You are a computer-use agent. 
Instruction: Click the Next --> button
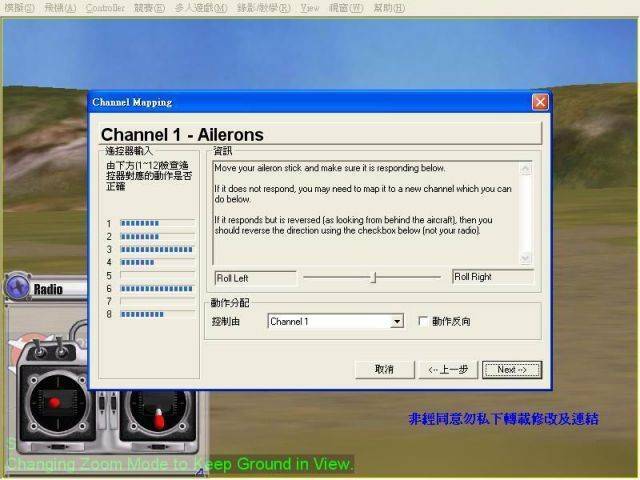[x=512, y=369]
